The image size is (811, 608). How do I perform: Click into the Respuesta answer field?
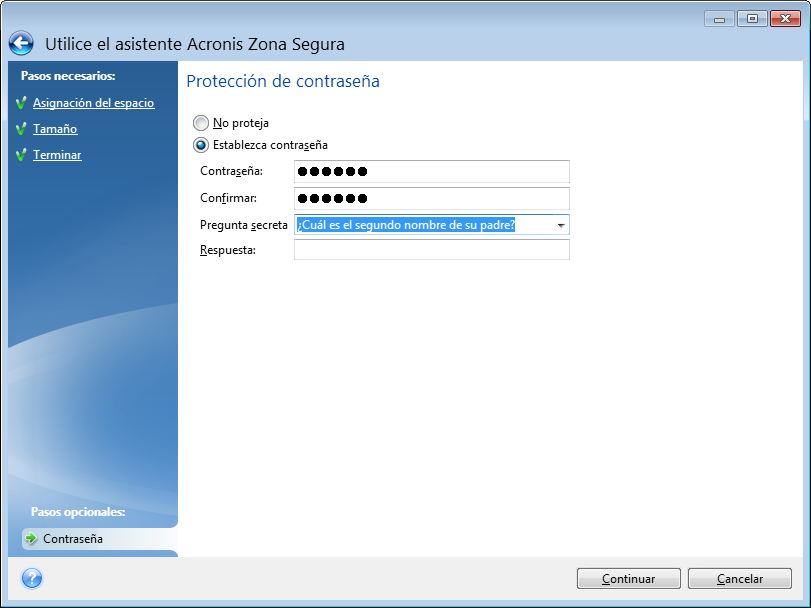[x=432, y=250]
